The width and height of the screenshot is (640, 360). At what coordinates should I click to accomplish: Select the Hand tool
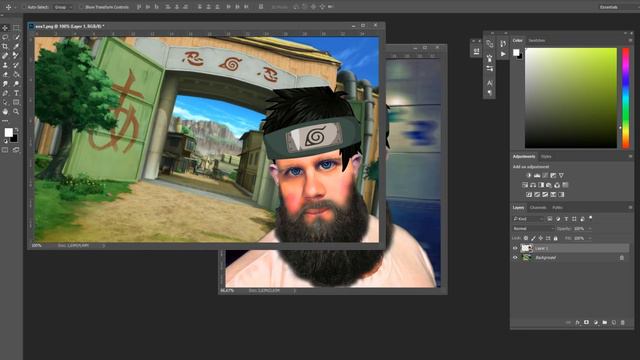click(5, 111)
